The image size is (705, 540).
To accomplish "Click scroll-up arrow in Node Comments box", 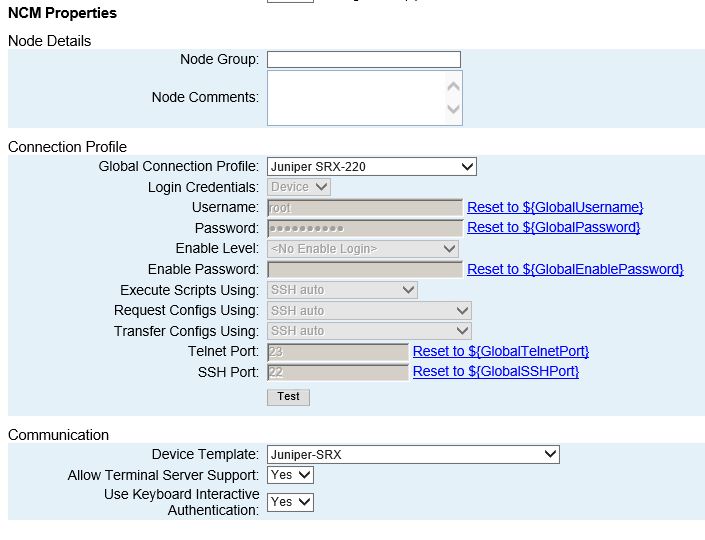I will coord(453,86).
